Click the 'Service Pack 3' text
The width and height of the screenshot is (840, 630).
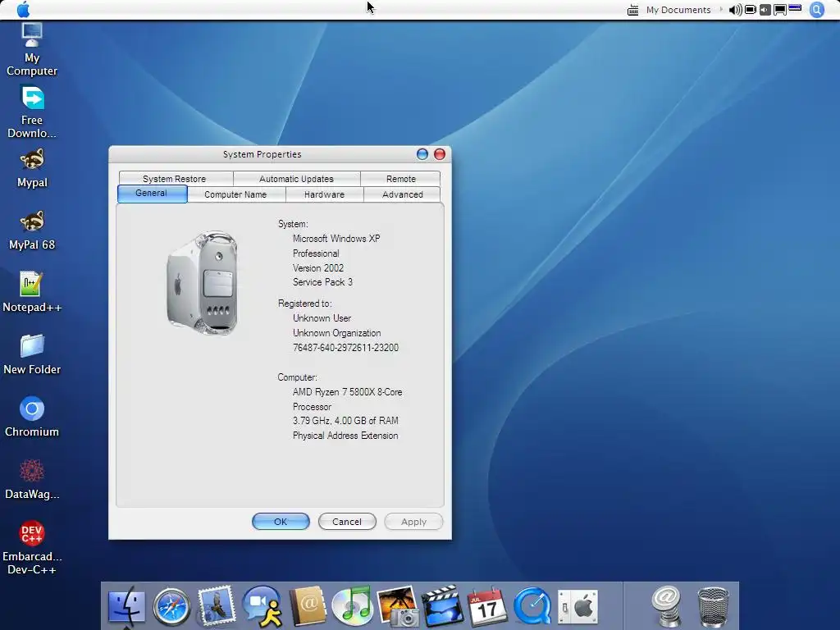322,282
